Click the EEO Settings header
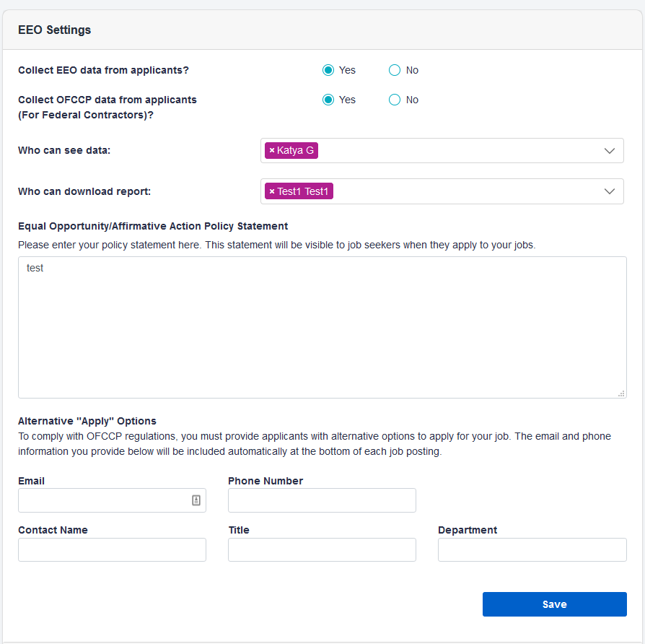The height and width of the screenshot is (644, 645). [x=54, y=30]
